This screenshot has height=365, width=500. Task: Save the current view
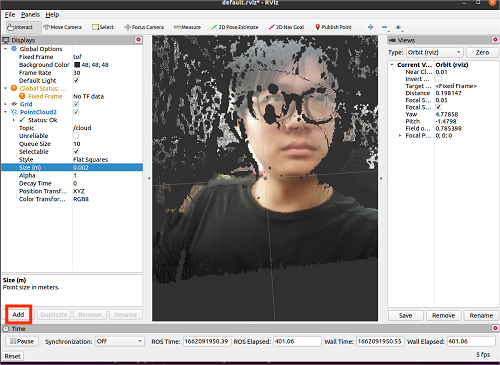coord(406,315)
